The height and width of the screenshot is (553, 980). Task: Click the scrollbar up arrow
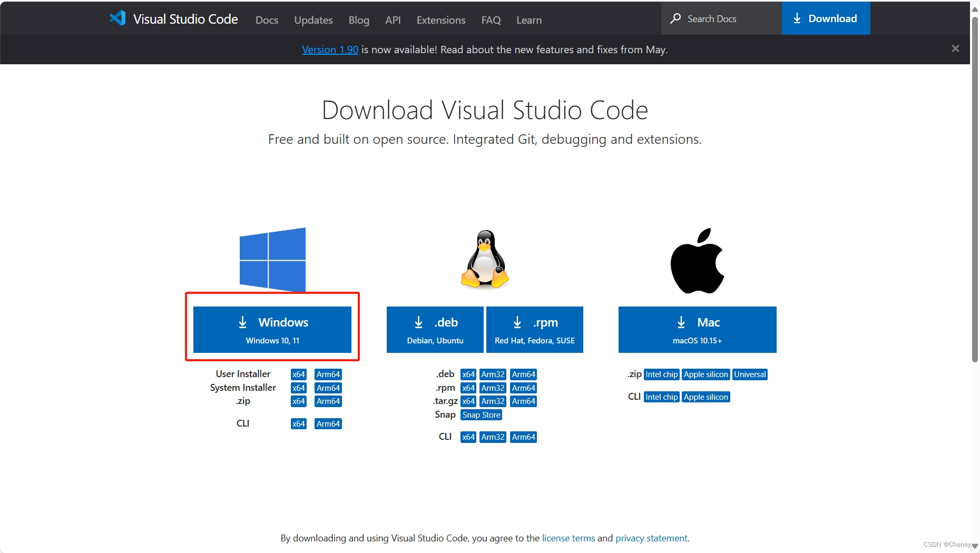coord(975,9)
